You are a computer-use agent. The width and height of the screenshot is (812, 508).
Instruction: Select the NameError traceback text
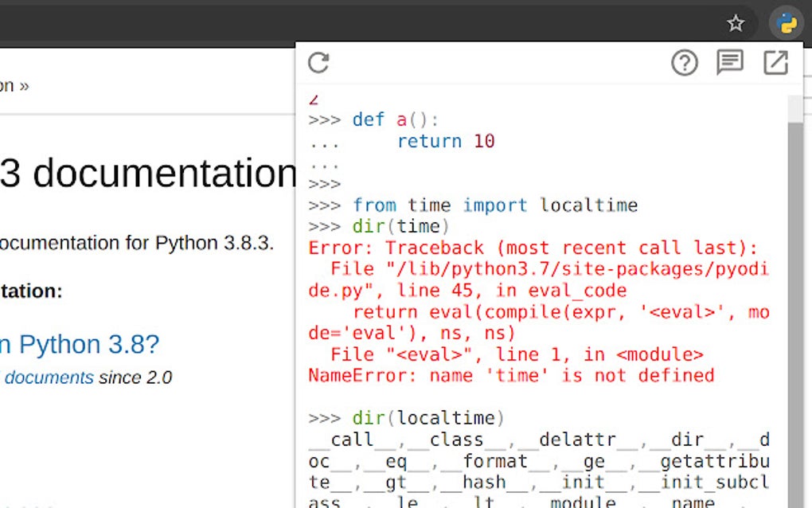(509, 375)
